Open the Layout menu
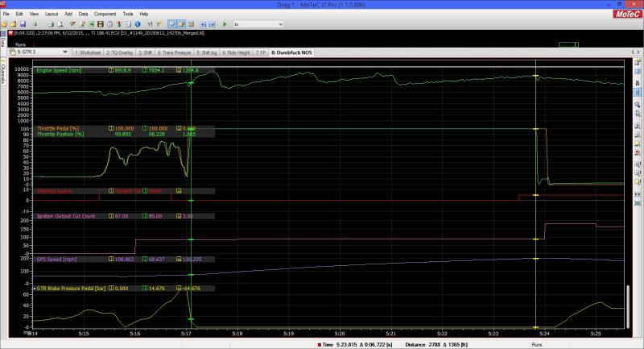 (x=52, y=14)
